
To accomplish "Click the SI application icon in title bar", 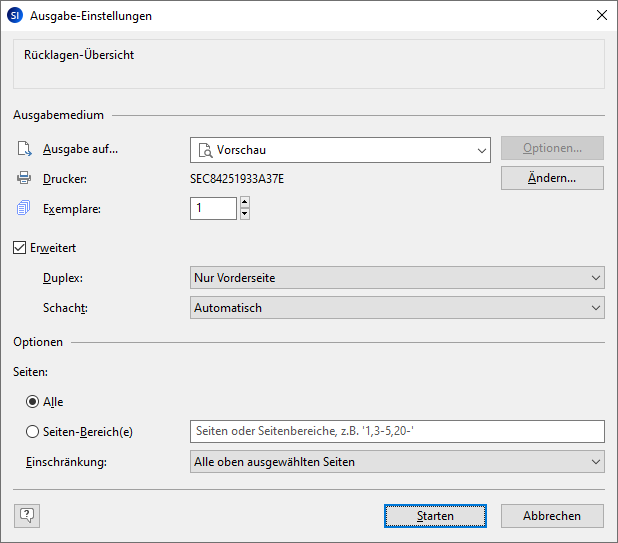I will pyautogui.click(x=15, y=15).
